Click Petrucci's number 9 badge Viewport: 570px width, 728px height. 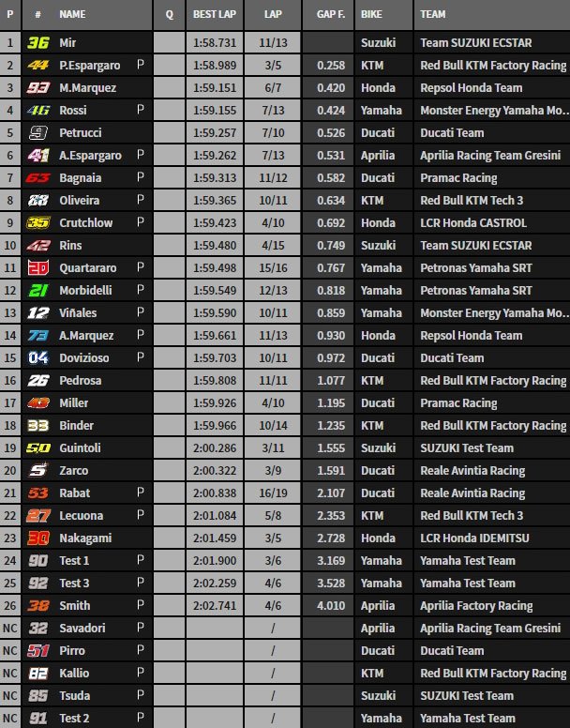click(x=37, y=133)
